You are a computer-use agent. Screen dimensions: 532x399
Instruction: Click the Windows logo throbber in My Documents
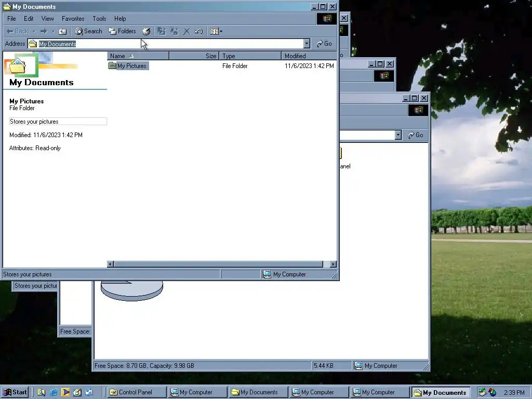point(327,19)
